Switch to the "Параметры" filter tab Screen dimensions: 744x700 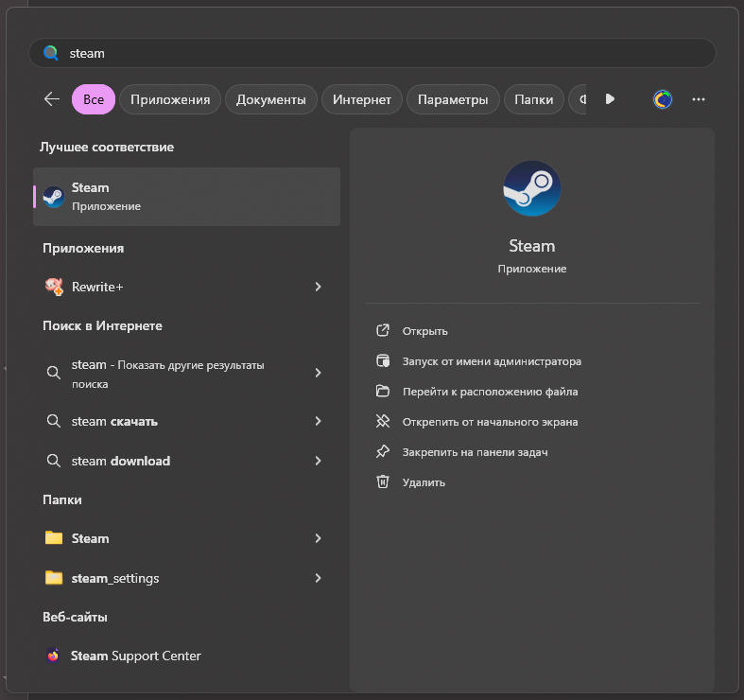[453, 99]
